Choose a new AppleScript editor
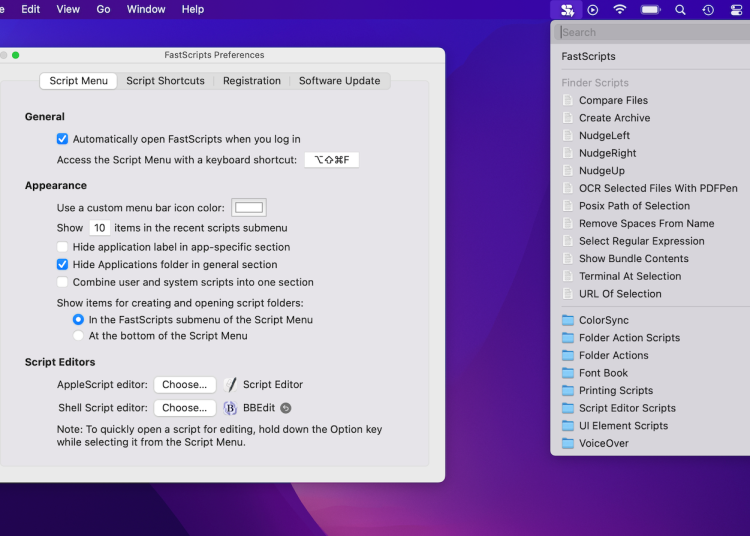This screenshot has width=750, height=536. tap(184, 385)
